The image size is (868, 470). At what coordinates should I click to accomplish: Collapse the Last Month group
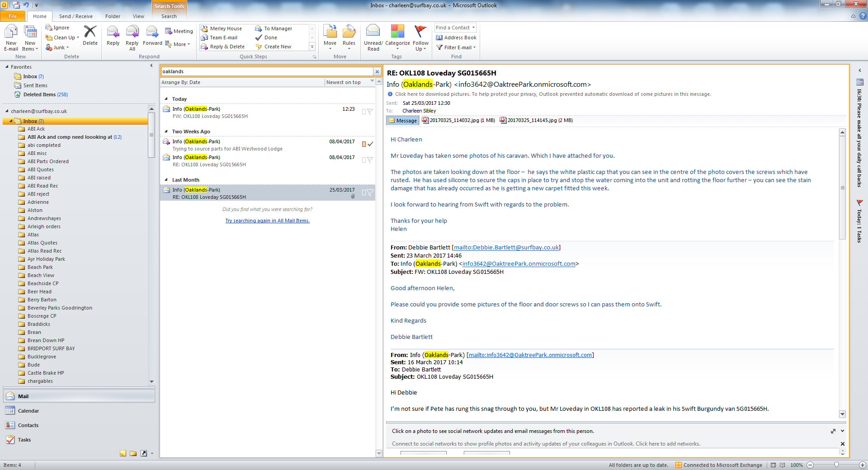166,180
